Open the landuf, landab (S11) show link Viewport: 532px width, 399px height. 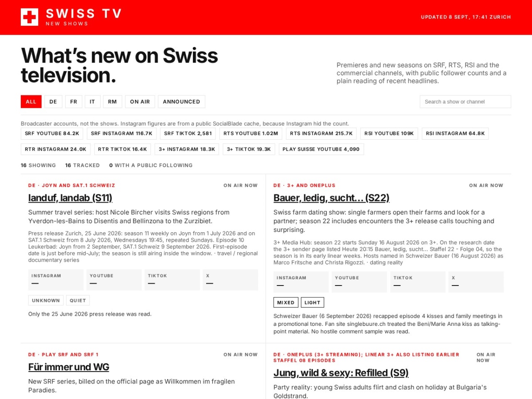click(x=70, y=198)
